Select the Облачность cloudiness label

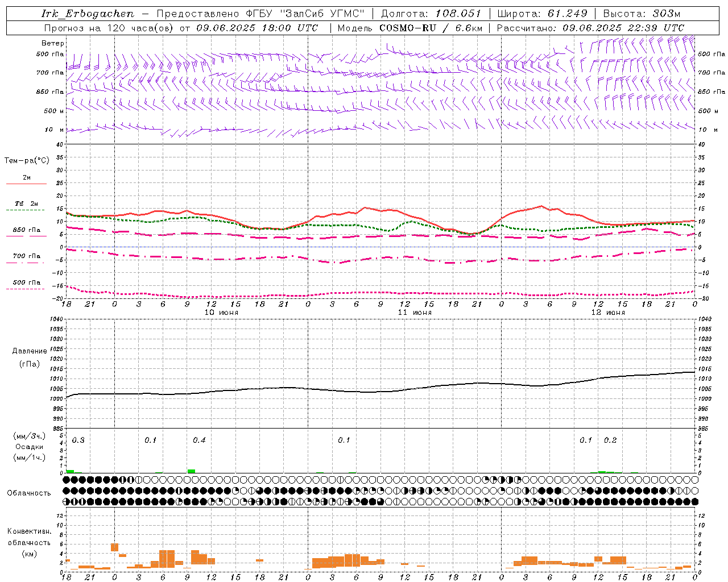(29, 493)
